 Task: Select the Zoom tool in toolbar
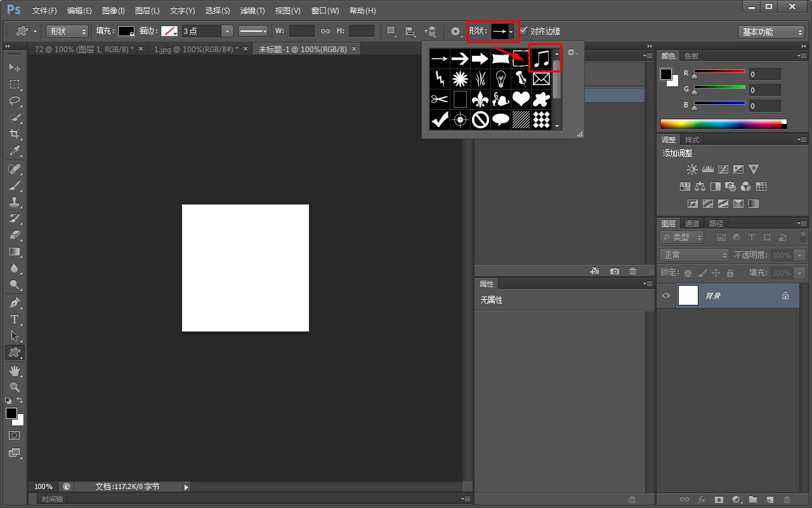point(15,387)
